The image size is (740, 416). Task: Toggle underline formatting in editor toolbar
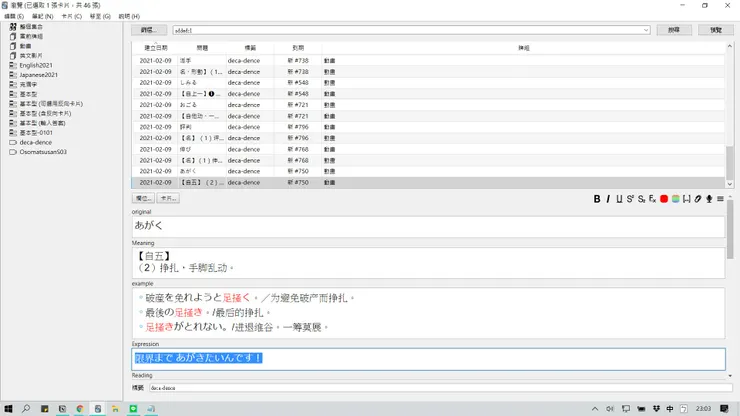(619, 199)
